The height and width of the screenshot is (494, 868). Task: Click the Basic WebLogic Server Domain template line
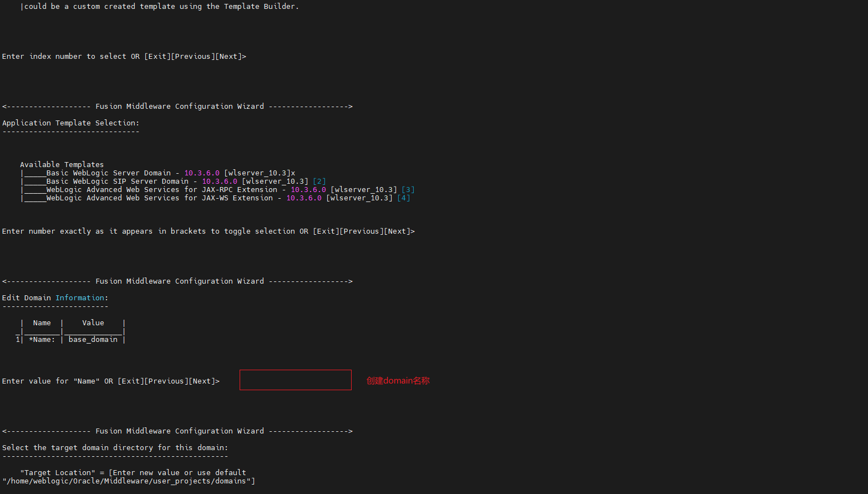click(158, 173)
